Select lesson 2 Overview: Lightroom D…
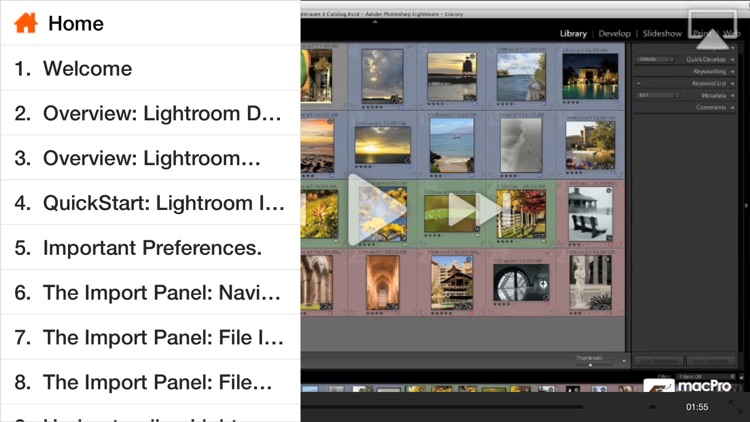Viewport: 750px width, 422px height. (x=150, y=113)
